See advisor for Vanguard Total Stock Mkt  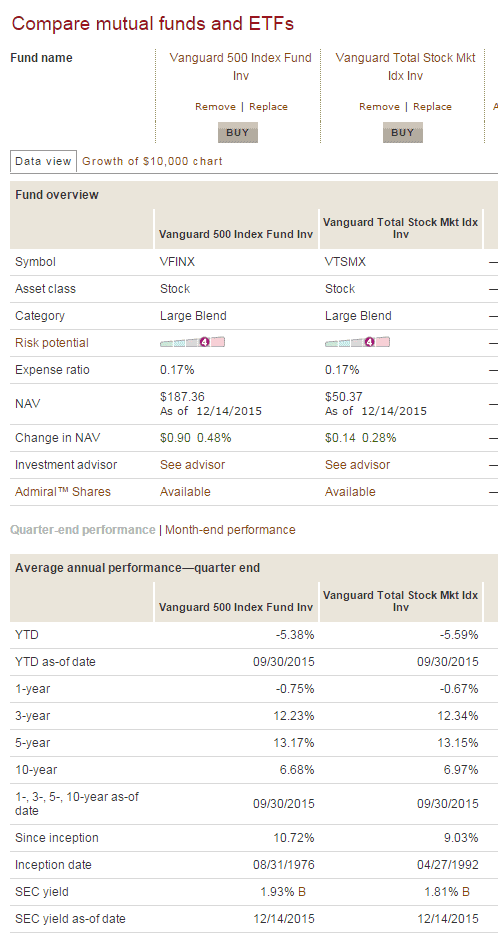(357, 464)
